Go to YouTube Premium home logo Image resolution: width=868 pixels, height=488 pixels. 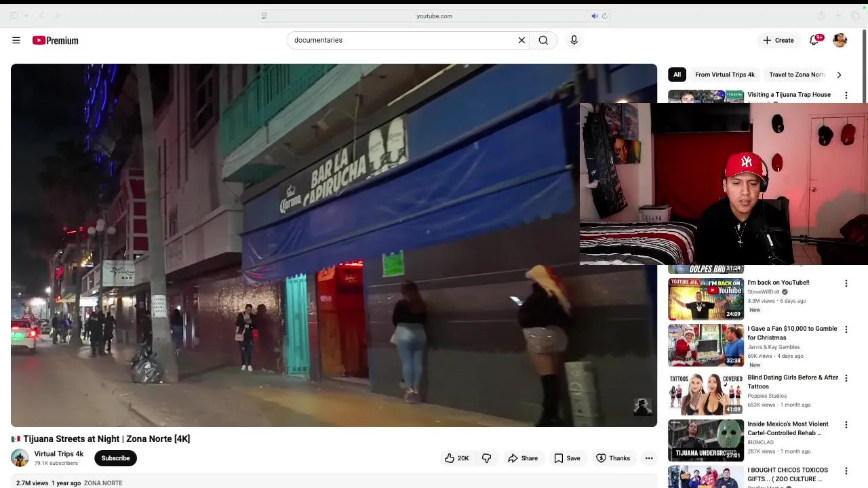55,40
